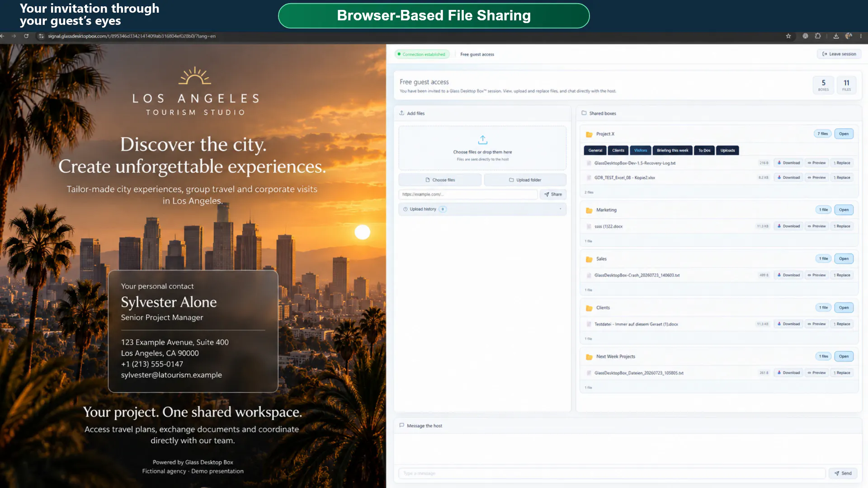Send the message to the host
The image size is (868, 488).
tap(843, 473)
